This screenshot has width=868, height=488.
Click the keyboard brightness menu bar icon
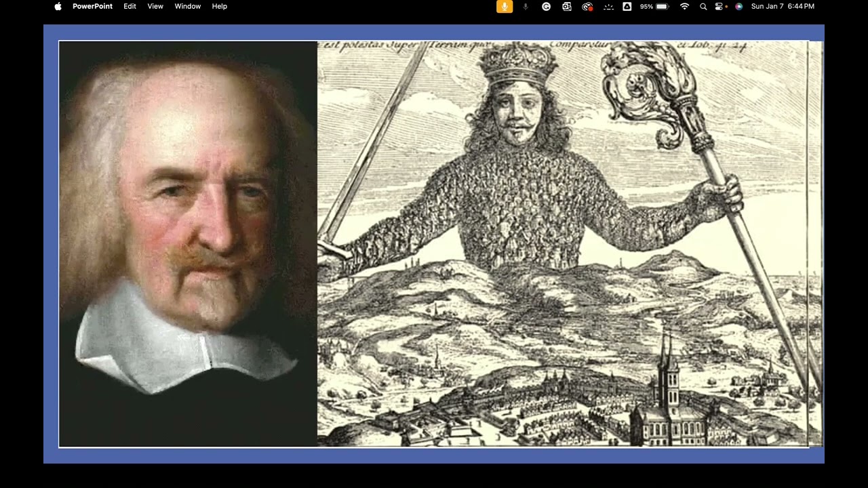click(608, 6)
